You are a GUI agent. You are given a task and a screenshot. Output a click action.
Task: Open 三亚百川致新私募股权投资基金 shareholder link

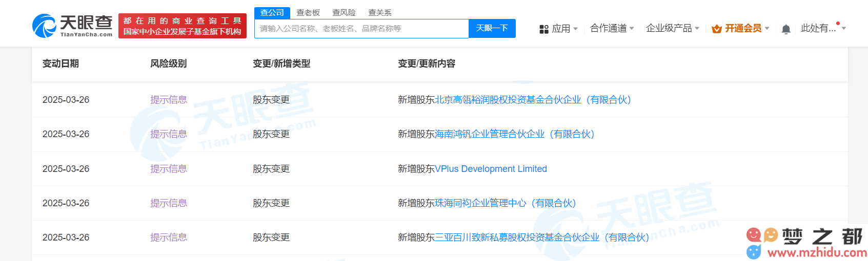[x=542, y=237]
